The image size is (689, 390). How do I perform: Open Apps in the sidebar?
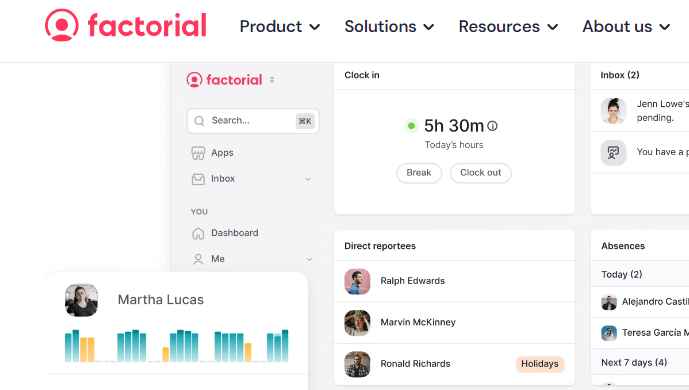click(222, 153)
